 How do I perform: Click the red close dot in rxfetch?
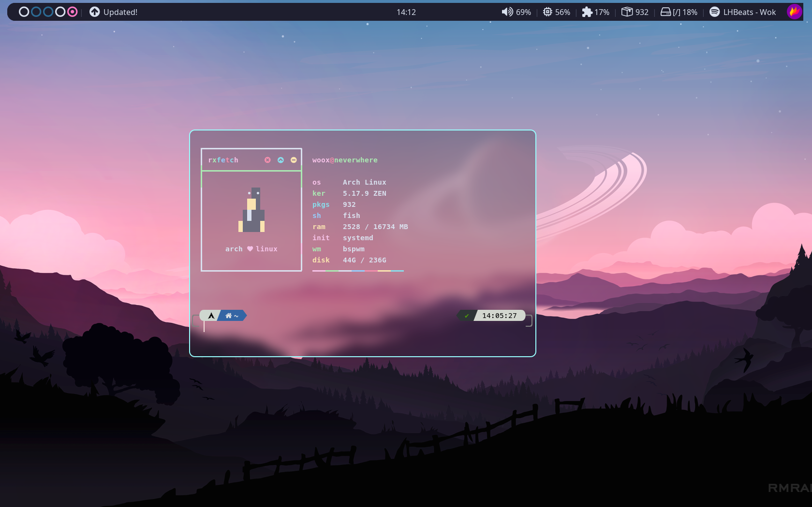[267, 160]
